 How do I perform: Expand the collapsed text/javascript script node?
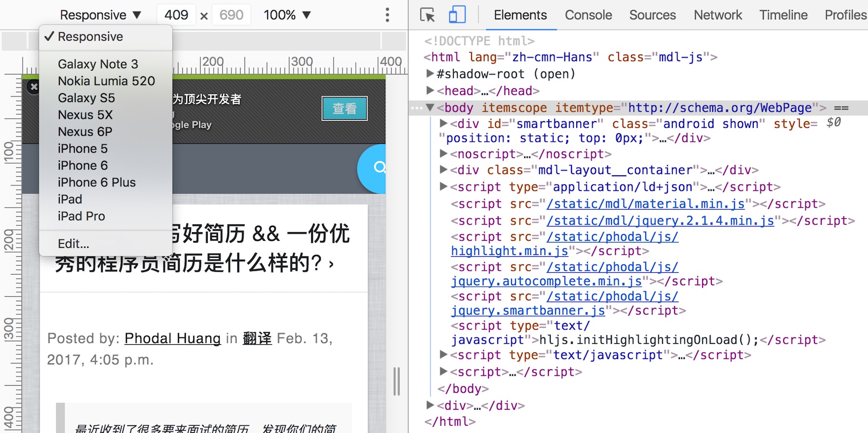[444, 355]
